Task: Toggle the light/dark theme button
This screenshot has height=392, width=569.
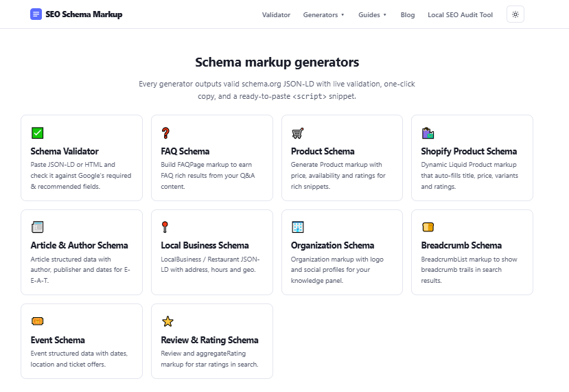Action: click(515, 14)
